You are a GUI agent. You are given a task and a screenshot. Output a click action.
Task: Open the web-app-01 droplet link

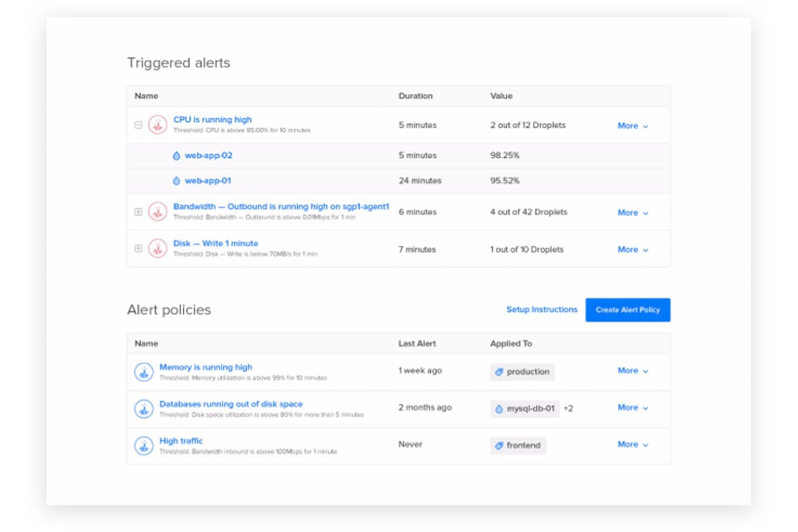tap(208, 181)
